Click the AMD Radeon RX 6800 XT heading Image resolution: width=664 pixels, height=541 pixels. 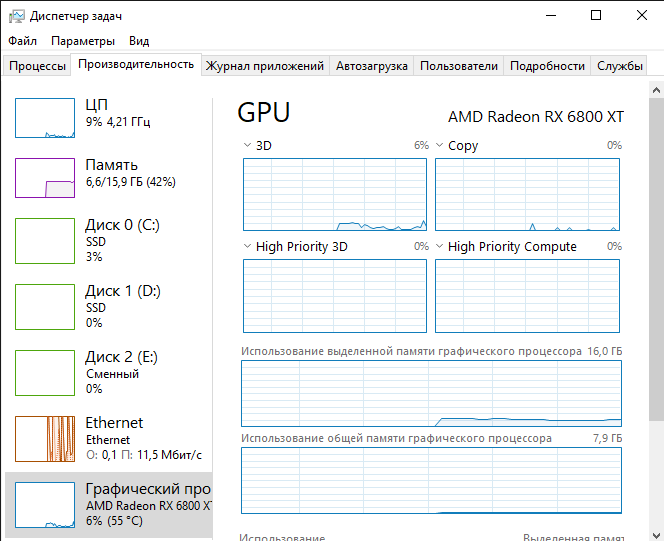536,117
